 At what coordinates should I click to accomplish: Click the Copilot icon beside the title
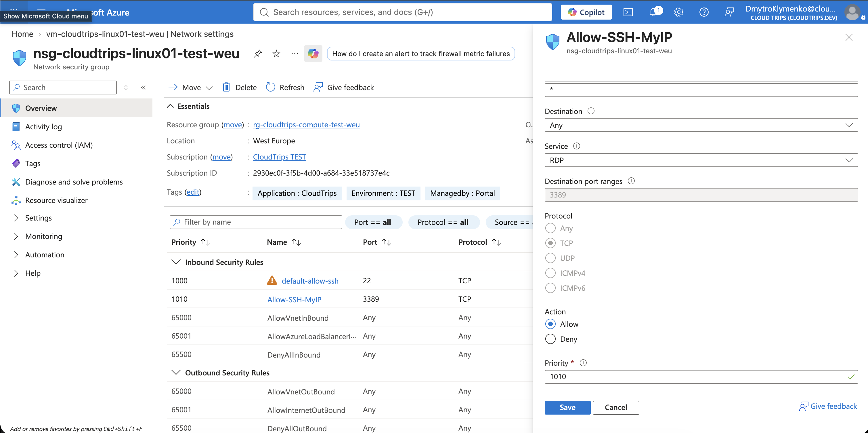coord(313,54)
